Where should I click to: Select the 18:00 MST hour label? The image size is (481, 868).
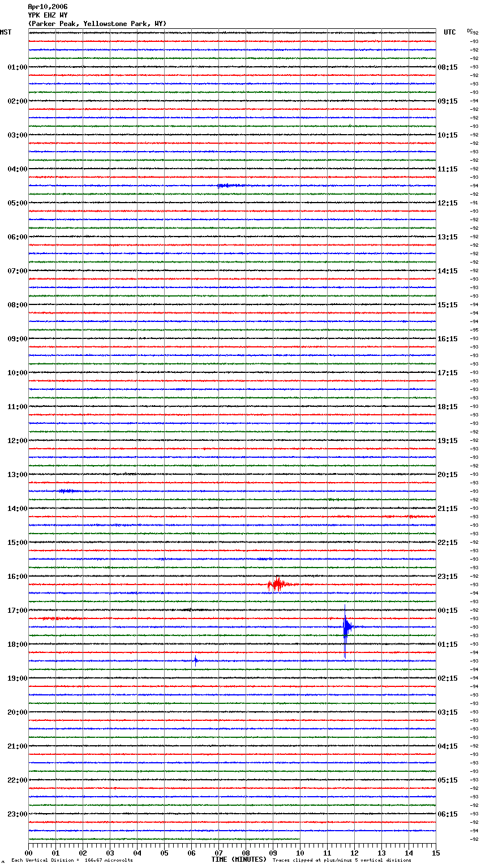(x=17, y=644)
